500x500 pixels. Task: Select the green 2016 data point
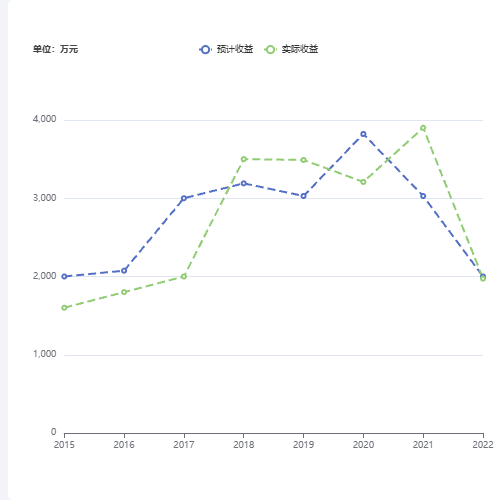(x=124, y=292)
